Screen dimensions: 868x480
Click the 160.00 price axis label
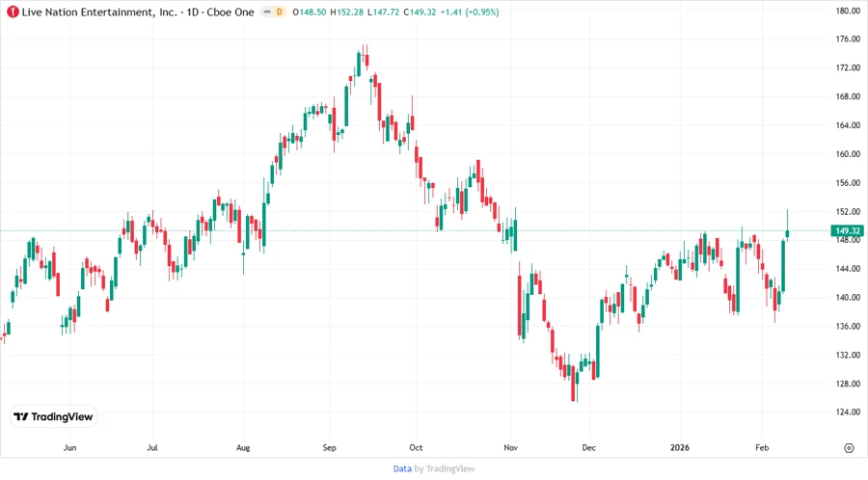(848, 154)
